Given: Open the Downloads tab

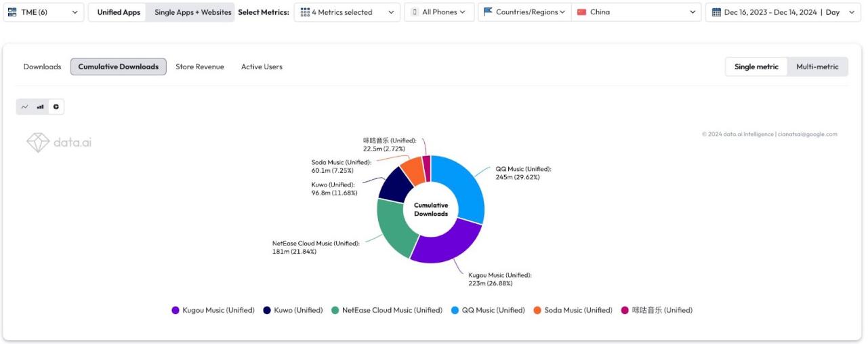Looking at the screenshot, I should coord(42,66).
